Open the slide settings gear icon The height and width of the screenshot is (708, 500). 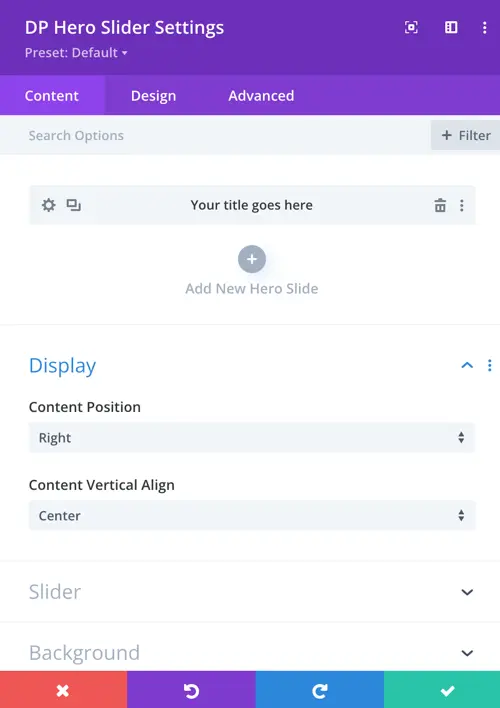48,205
